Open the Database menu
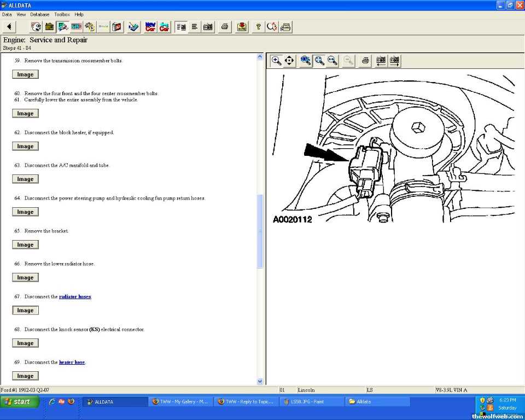Image resolution: width=525 pixels, height=420 pixels. click(x=40, y=14)
